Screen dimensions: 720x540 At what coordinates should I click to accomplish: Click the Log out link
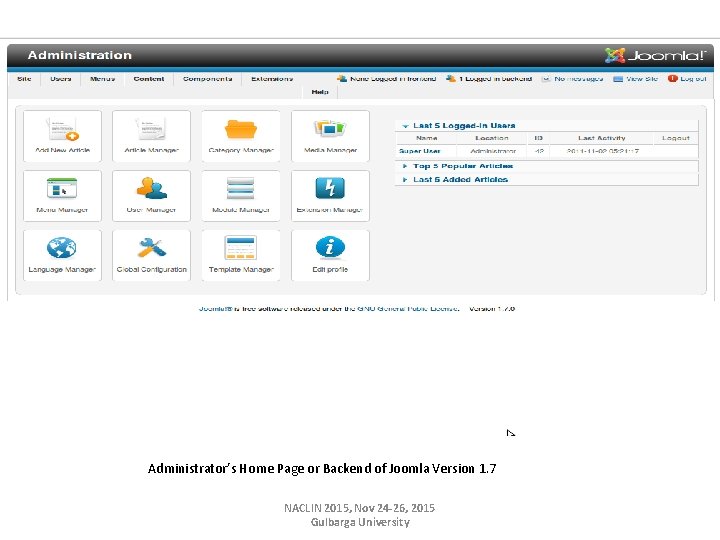pos(693,79)
